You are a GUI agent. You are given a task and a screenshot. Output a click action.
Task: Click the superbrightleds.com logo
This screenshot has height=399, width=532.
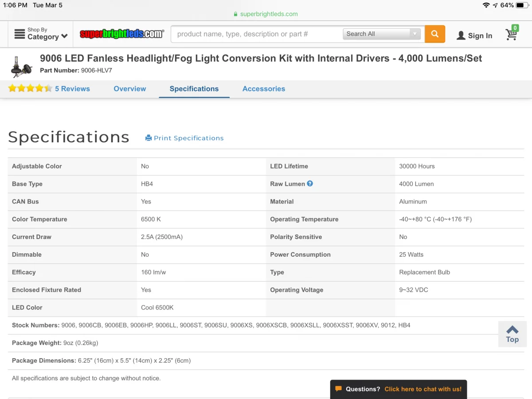point(121,34)
